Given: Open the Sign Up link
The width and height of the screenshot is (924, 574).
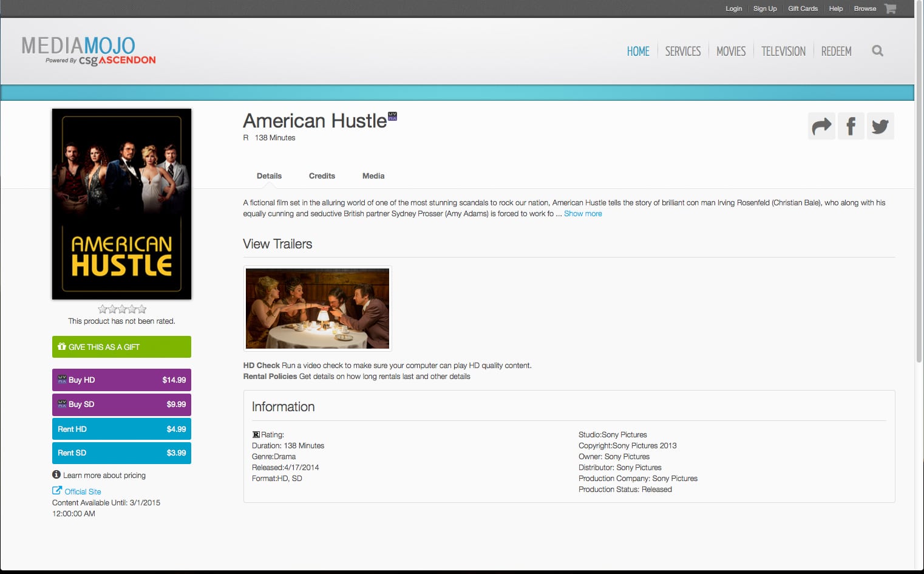Looking at the screenshot, I should click(x=765, y=9).
